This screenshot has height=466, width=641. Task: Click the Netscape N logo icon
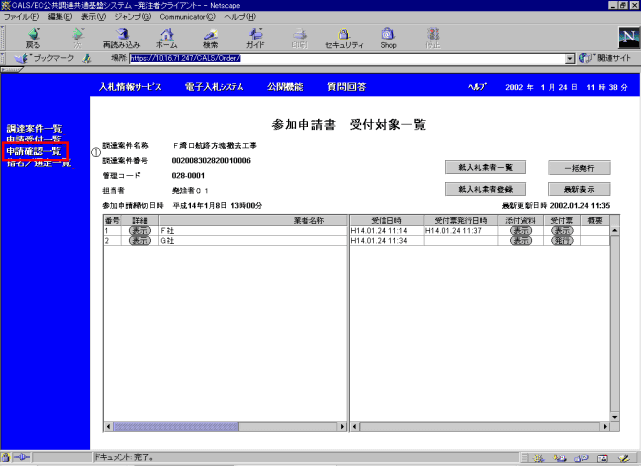[x=624, y=38]
